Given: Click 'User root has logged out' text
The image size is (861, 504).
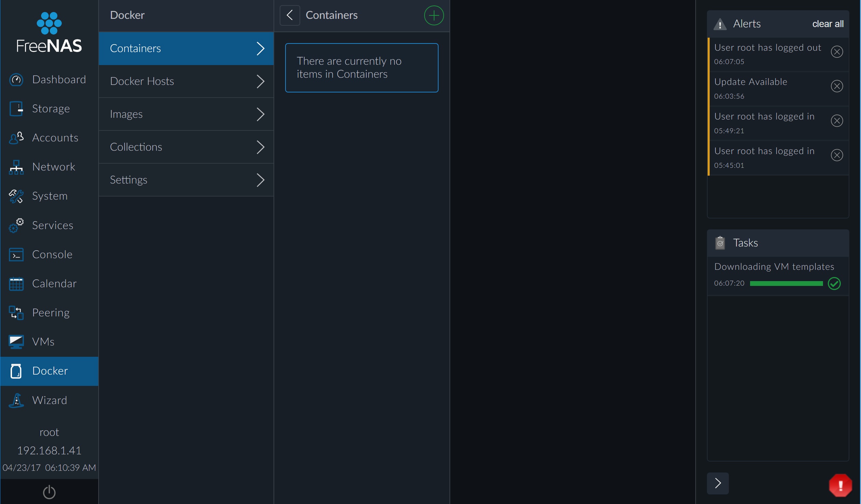Looking at the screenshot, I should coord(768,48).
